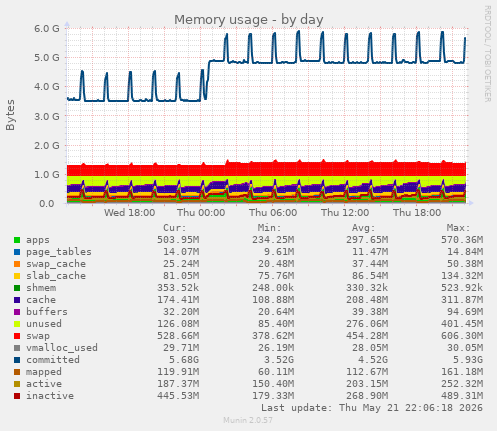The width and height of the screenshot is (497, 431).
Task: Click buffers max value 94.69M
Action: [465, 312]
